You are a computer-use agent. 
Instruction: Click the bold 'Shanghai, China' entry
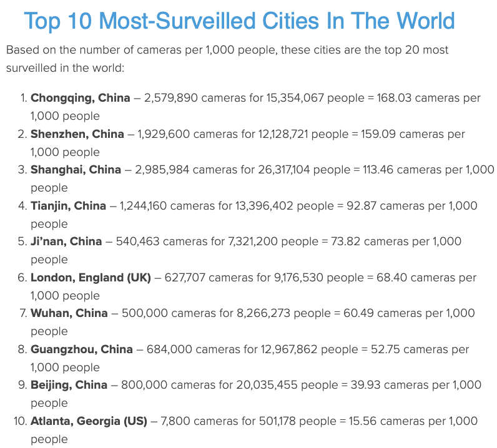click(x=76, y=170)
